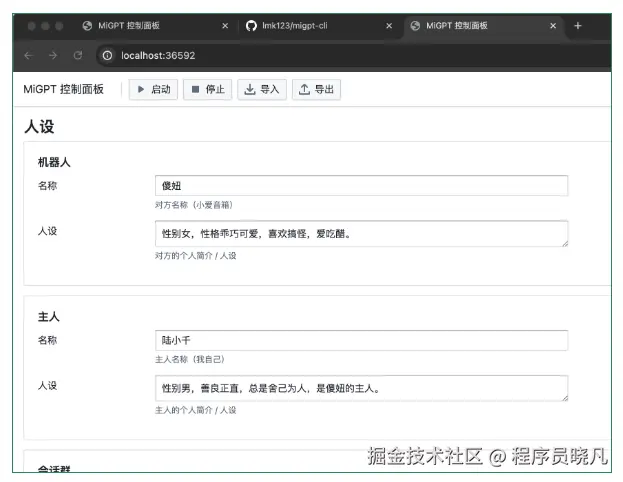Click the GitHub icon on the migpt-cli tab
Screen dimensions: 623x482
[x=251, y=26]
